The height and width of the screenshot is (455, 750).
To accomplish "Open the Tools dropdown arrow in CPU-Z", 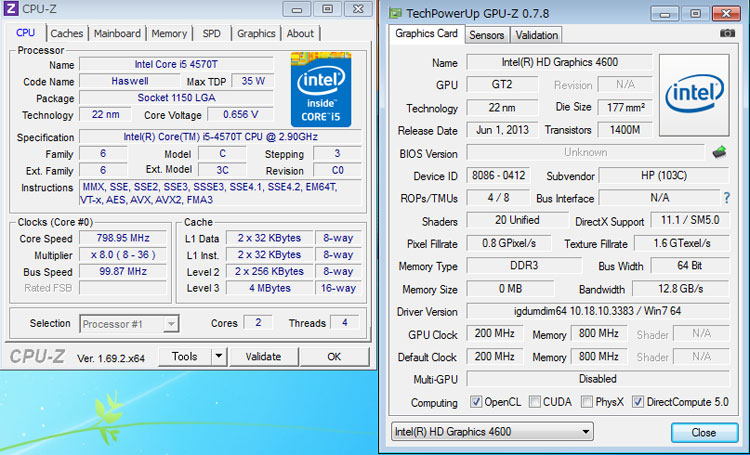I will pos(219,356).
